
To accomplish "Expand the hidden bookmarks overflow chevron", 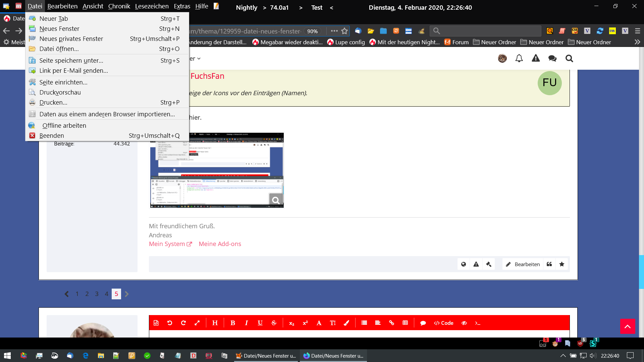I will (x=637, y=42).
